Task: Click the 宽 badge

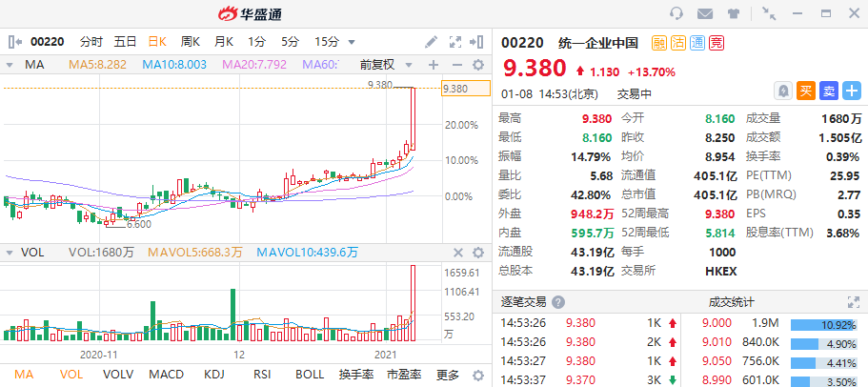Action: click(717, 43)
